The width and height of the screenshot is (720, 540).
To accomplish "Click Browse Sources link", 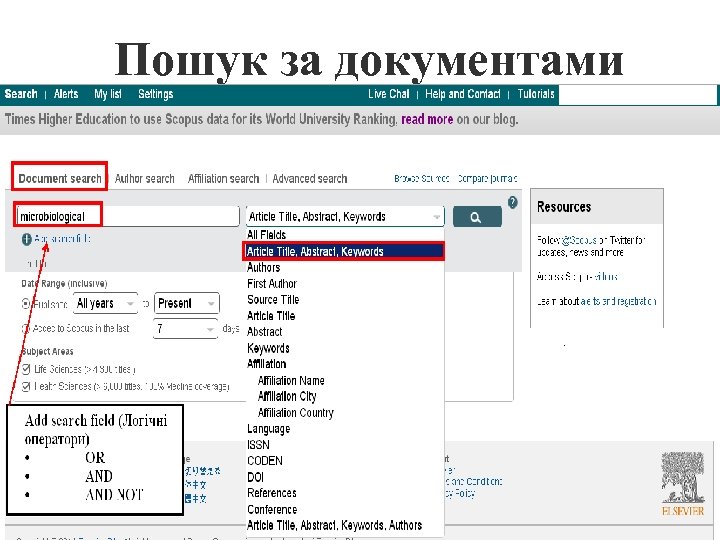I will pyautogui.click(x=422, y=178).
